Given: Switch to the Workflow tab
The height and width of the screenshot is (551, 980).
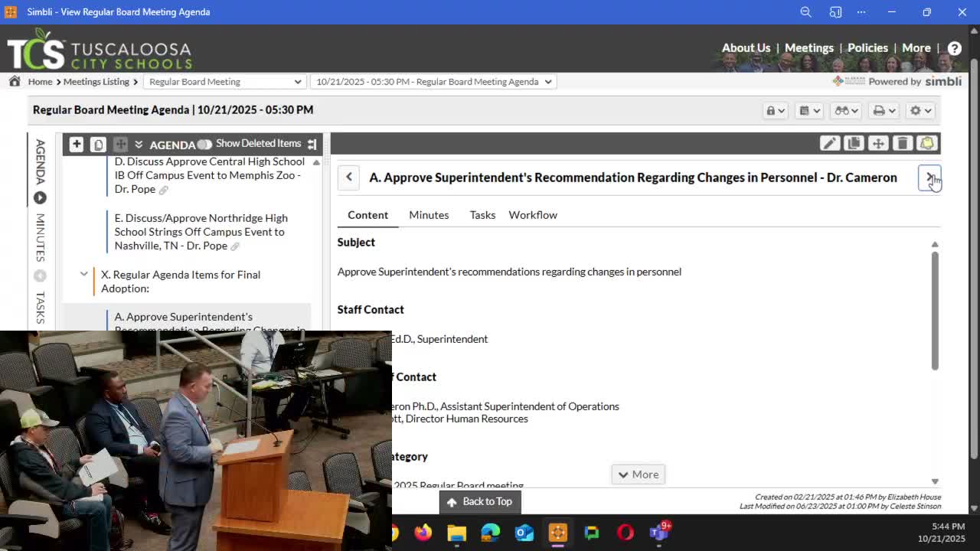Looking at the screenshot, I should pyautogui.click(x=533, y=215).
